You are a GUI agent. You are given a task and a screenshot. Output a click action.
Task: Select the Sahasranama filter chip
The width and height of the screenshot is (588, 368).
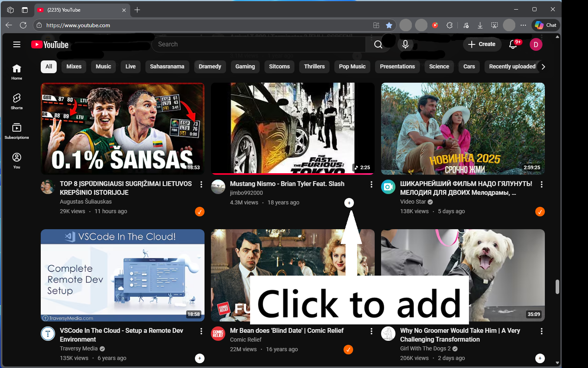pyautogui.click(x=167, y=67)
